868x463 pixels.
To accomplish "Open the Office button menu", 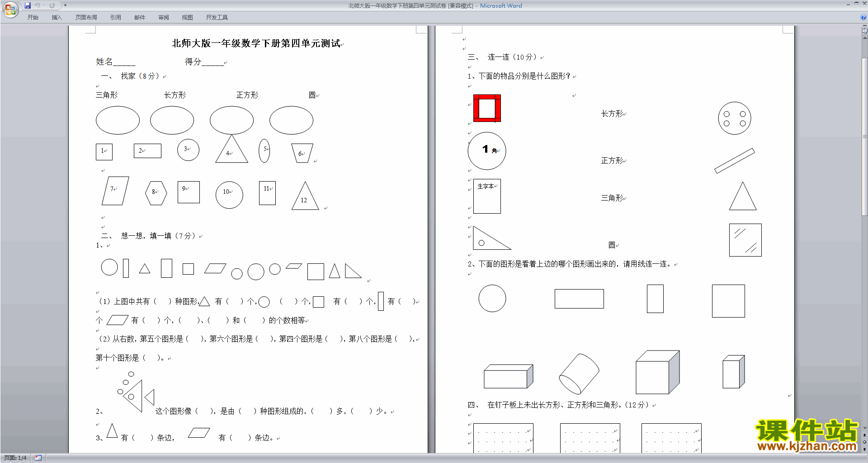I will 10,9.
